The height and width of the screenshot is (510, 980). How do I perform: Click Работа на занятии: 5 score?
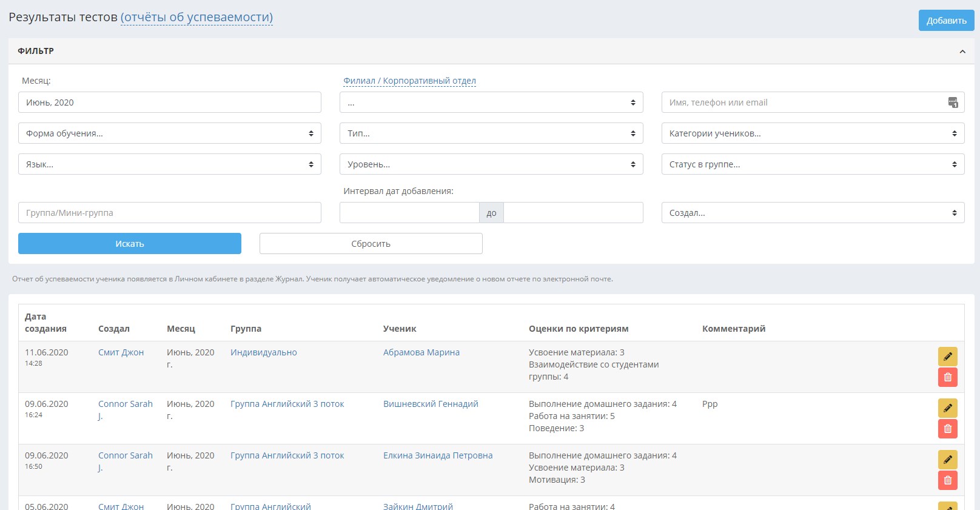(572, 416)
